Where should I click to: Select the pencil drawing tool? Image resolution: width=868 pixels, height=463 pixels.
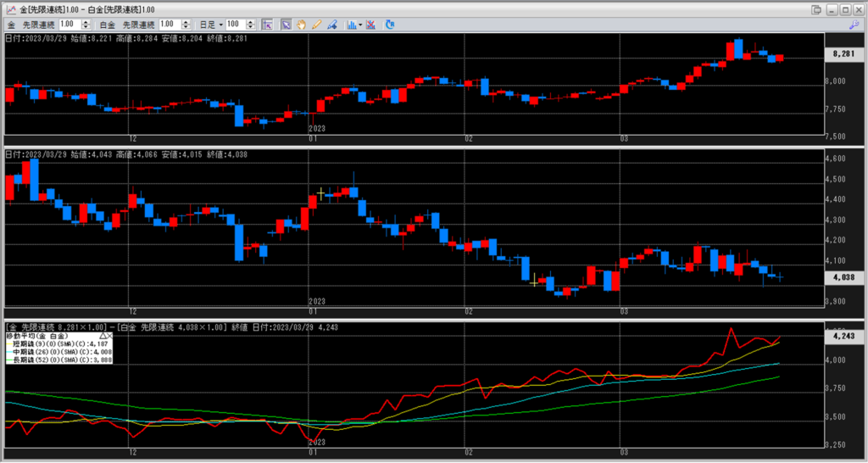(315, 25)
